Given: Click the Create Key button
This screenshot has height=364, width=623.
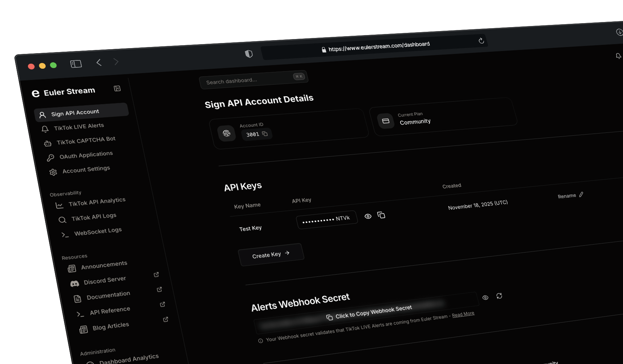Looking at the screenshot, I should click(x=271, y=254).
